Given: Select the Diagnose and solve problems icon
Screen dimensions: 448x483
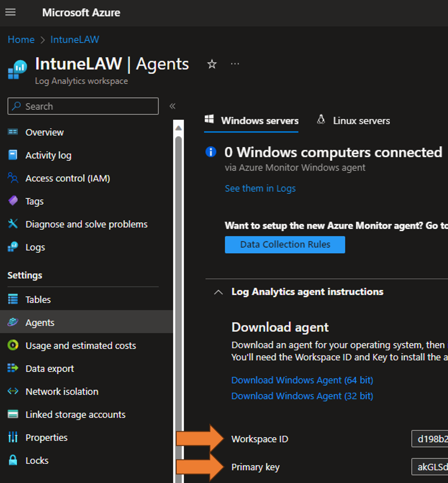Looking at the screenshot, I should tap(14, 224).
